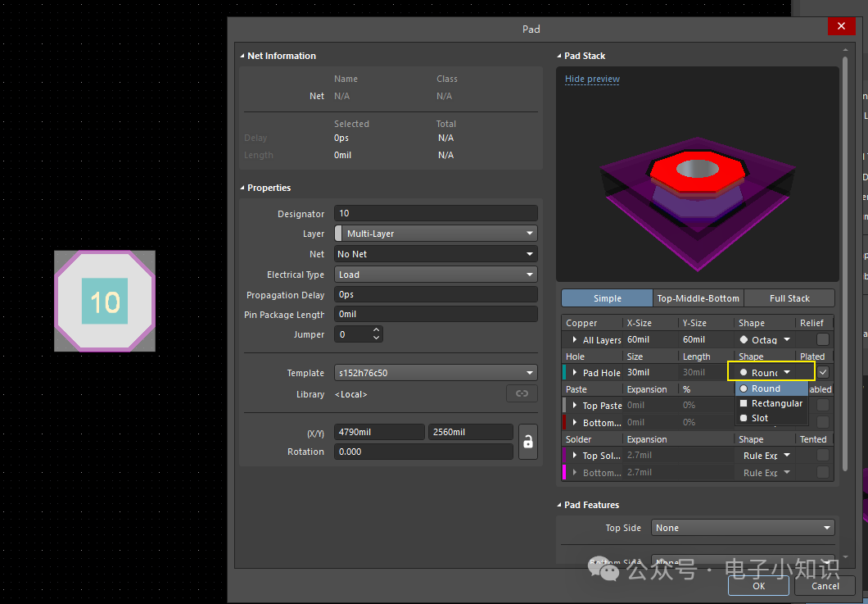The image size is (868, 604).
Task: Click the Top Paste expansion 0mil cell
Action: [650, 405]
